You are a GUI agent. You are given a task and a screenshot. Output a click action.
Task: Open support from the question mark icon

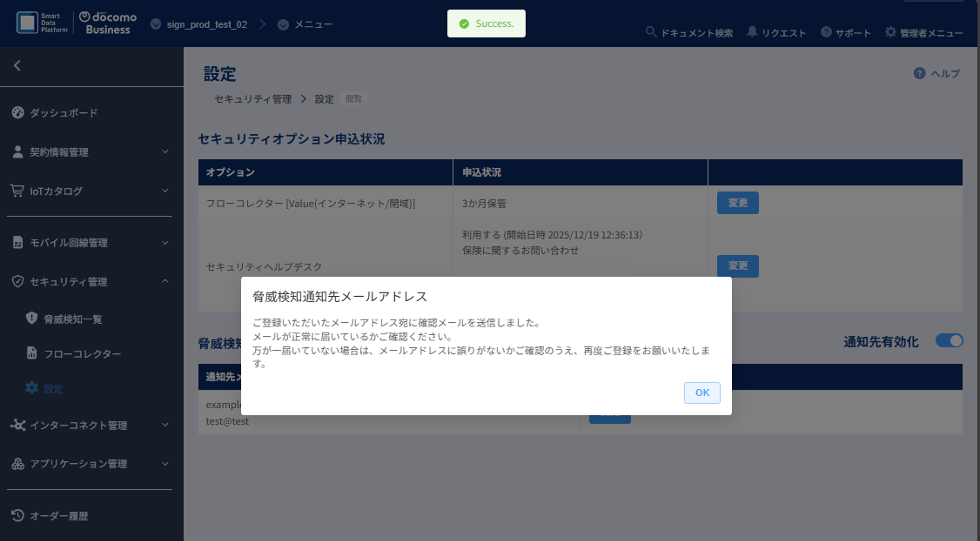826,32
